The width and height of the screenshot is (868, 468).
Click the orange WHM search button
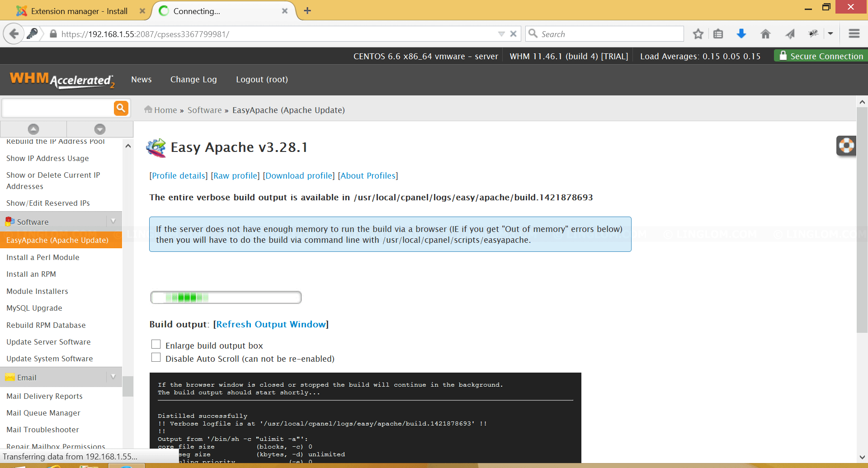click(121, 108)
